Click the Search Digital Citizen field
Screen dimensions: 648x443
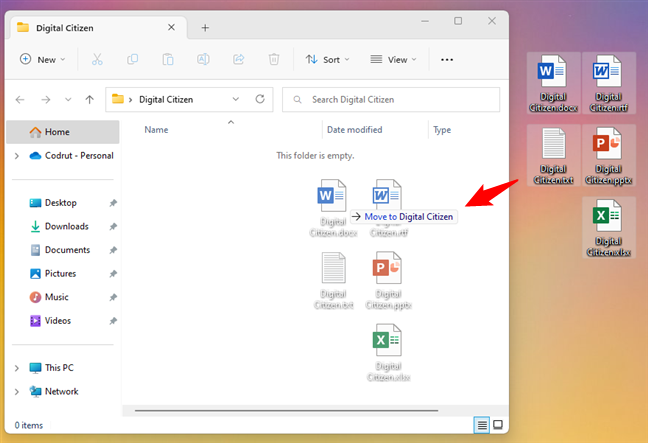391,100
